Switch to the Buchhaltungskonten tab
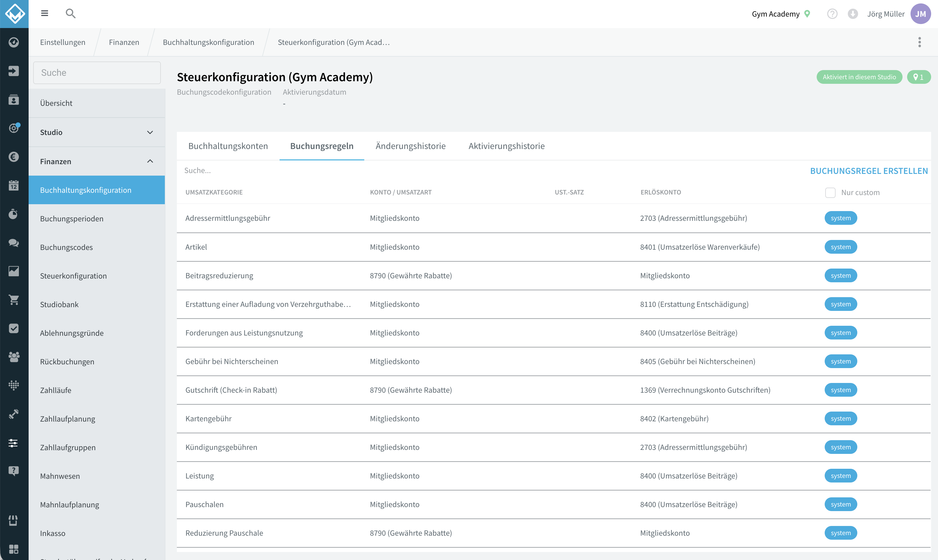 [x=228, y=146]
